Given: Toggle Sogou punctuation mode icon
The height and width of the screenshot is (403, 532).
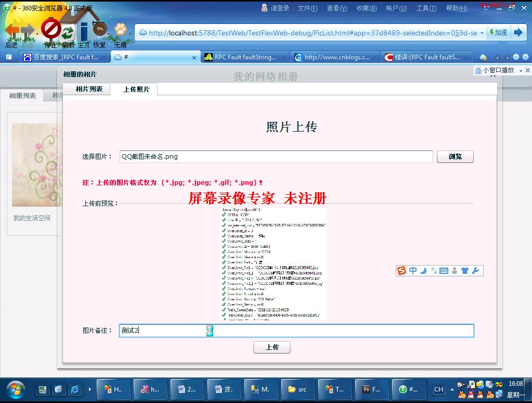Looking at the screenshot, I should [433, 271].
